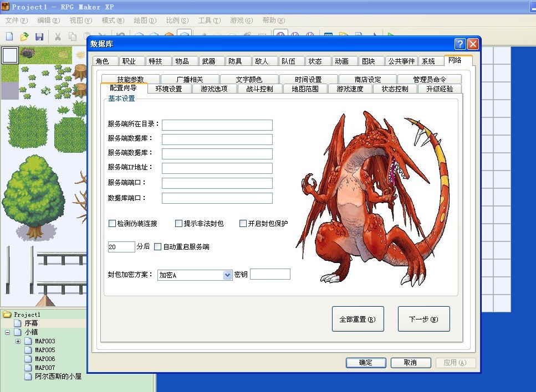Open the 文件 menu
Image resolution: width=536 pixels, height=392 pixels.
pos(17,20)
